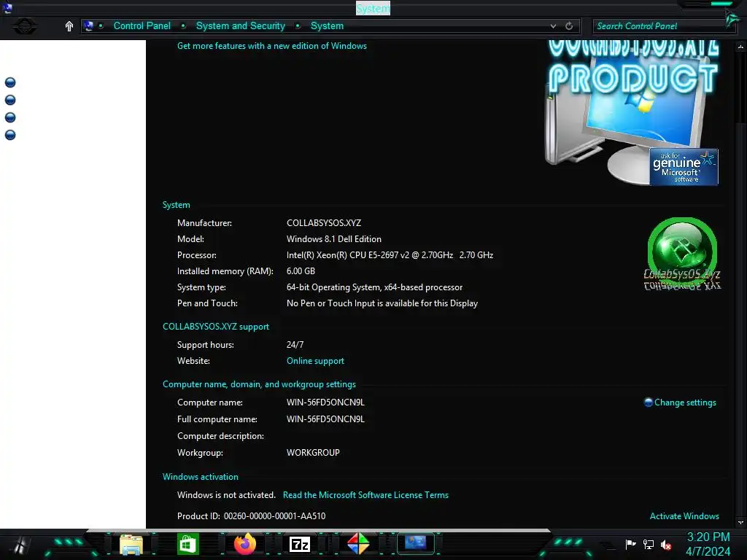Select the Windows is not activated text
747x560 pixels.
pyautogui.click(x=226, y=495)
